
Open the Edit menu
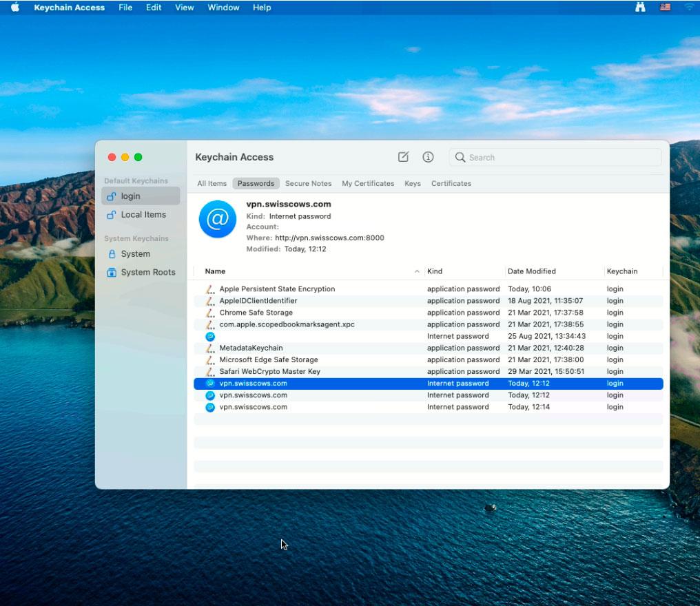(154, 7)
